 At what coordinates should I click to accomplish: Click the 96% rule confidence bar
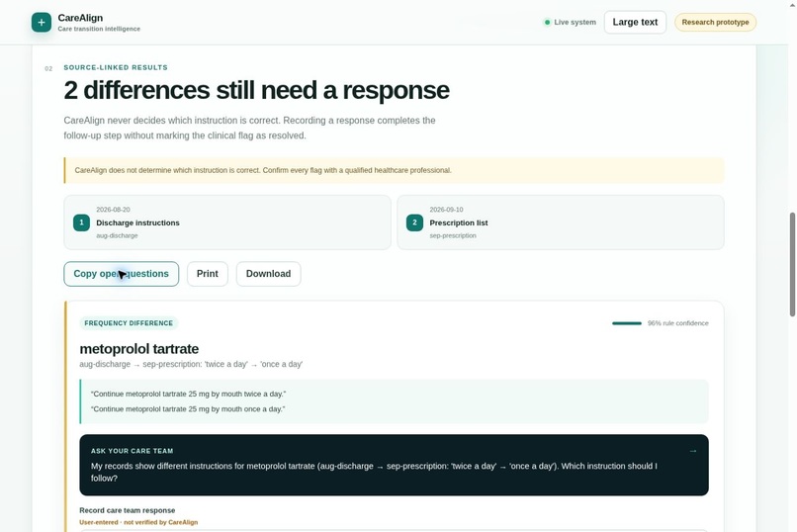[x=627, y=323]
